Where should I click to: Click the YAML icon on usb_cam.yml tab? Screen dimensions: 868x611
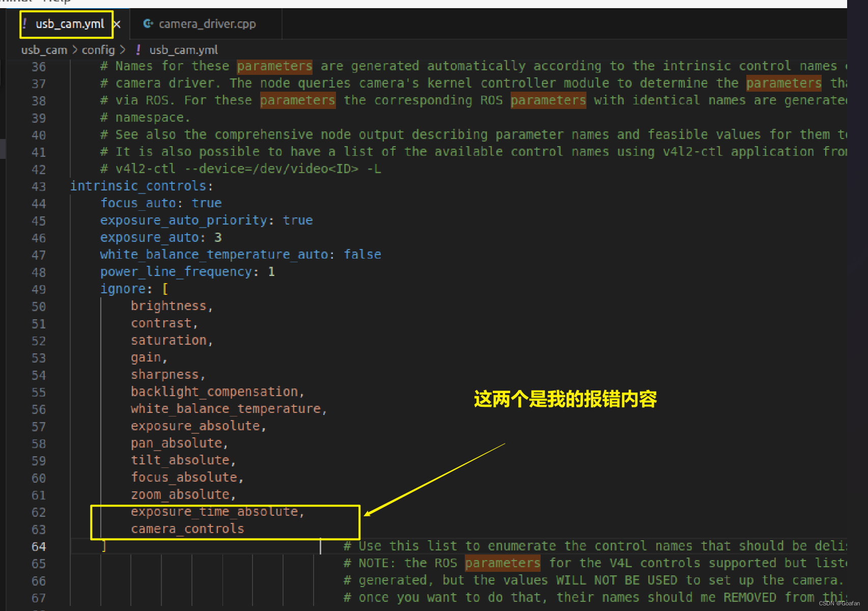(24, 23)
